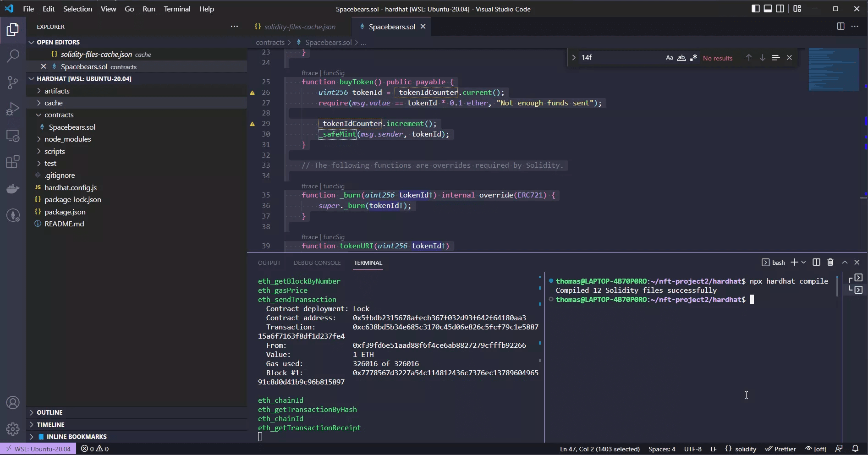Open hardhat.config.js in explorer

pyautogui.click(x=71, y=187)
